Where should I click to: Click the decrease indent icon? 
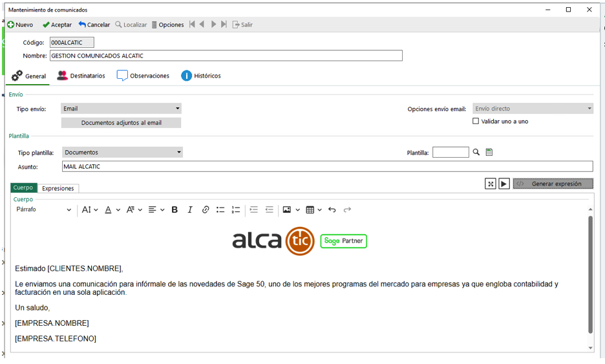pyautogui.click(x=270, y=209)
